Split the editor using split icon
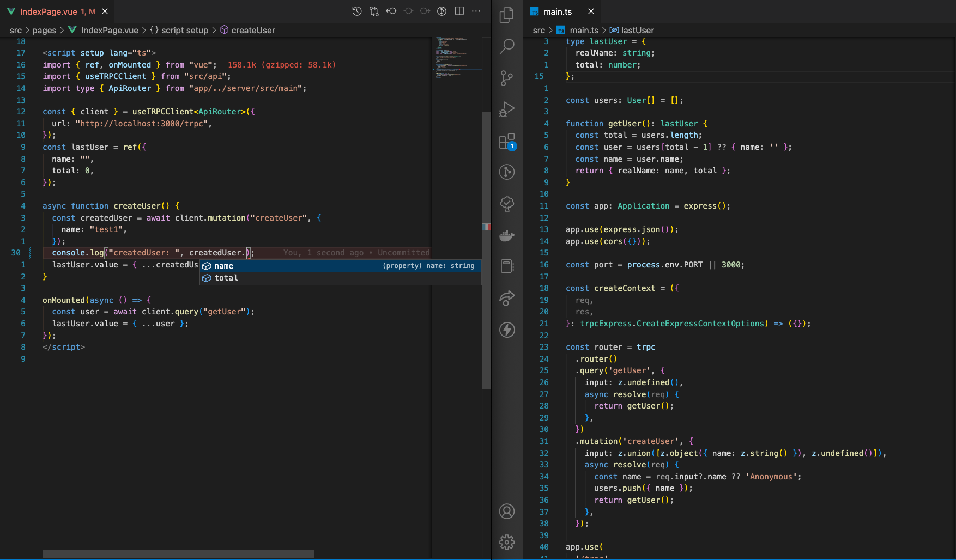Image resolution: width=956 pixels, height=560 pixels. pyautogui.click(x=458, y=11)
